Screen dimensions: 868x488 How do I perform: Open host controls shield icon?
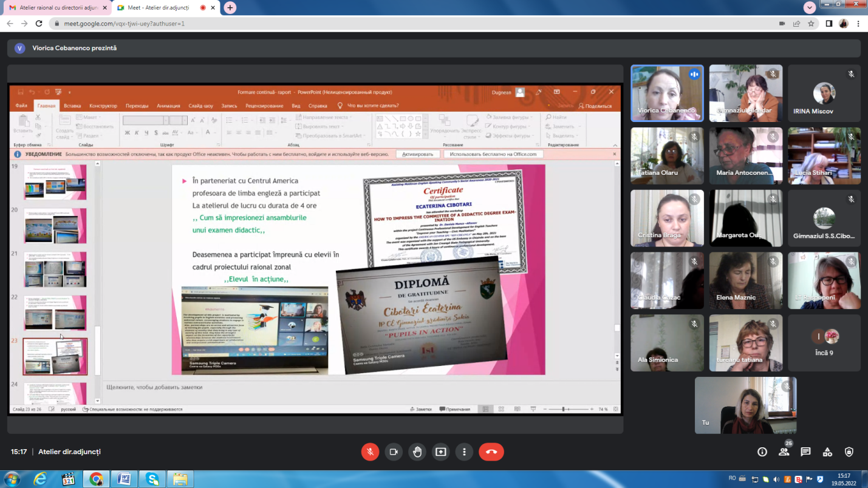coord(849,452)
